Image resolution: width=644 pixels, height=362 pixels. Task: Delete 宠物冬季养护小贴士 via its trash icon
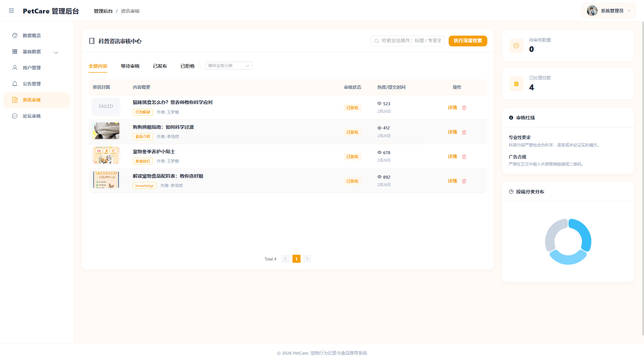464,157
